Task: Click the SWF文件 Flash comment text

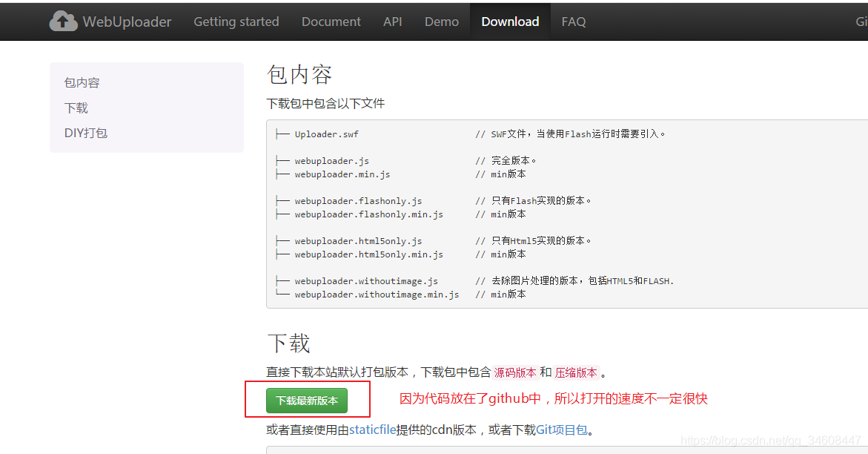Action: pyautogui.click(x=570, y=134)
